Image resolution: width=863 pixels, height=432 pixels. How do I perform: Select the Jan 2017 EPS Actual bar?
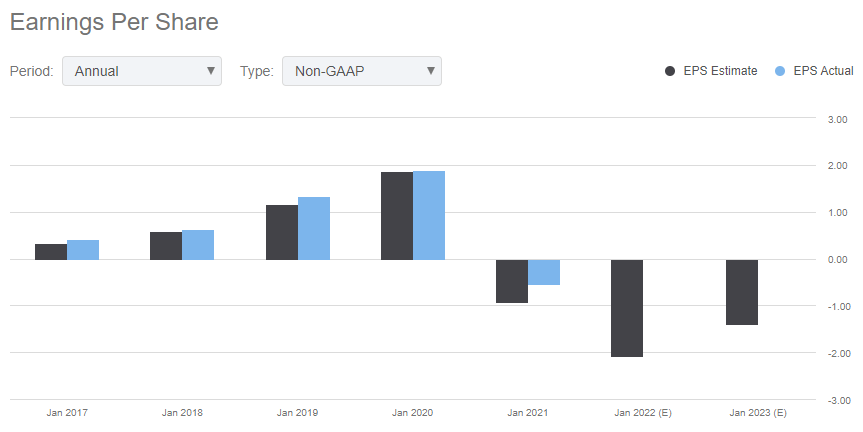point(83,250)
